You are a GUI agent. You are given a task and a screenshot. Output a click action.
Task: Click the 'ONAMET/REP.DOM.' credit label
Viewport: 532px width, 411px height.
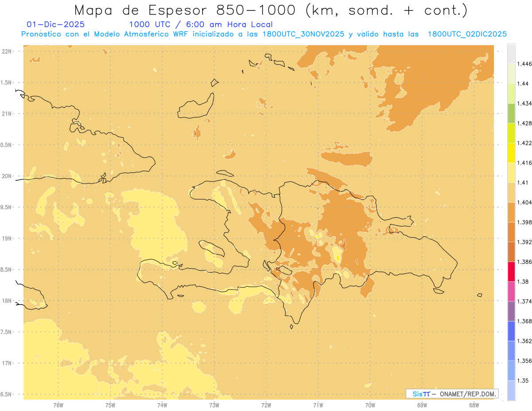pyautogui.click(x=467, y=394)
